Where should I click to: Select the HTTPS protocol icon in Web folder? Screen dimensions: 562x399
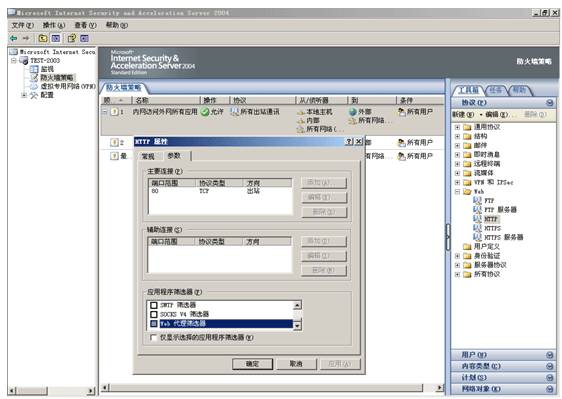pos(477,228)
